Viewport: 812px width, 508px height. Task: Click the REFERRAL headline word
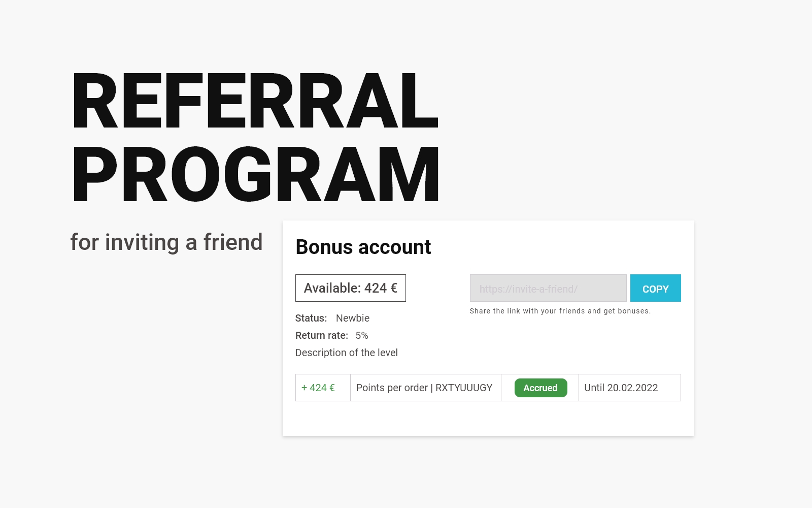click(255, 101)
